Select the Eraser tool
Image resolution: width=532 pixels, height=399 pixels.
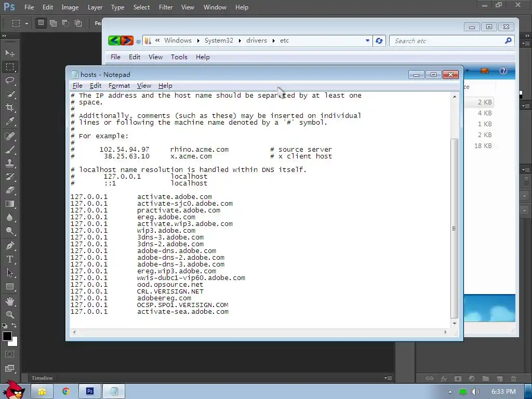(x=10, y=190)
